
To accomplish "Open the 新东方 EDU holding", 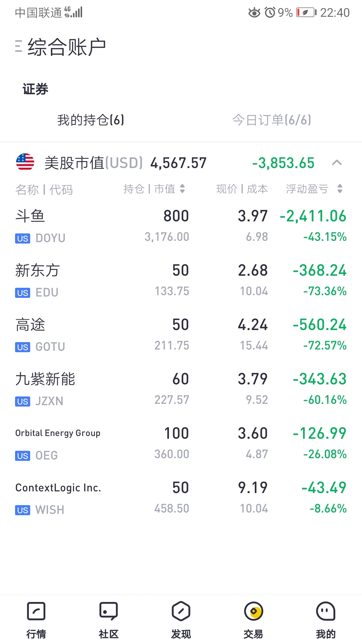I will pyautogui.click(x=181, y=280).
